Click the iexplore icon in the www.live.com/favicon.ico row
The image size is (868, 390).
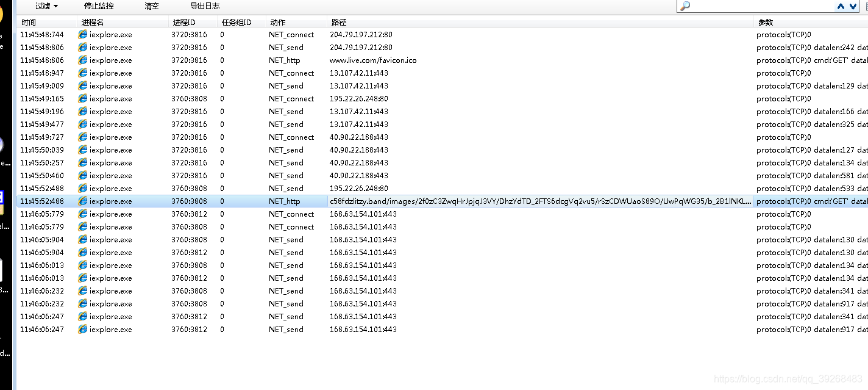(83, 60)
